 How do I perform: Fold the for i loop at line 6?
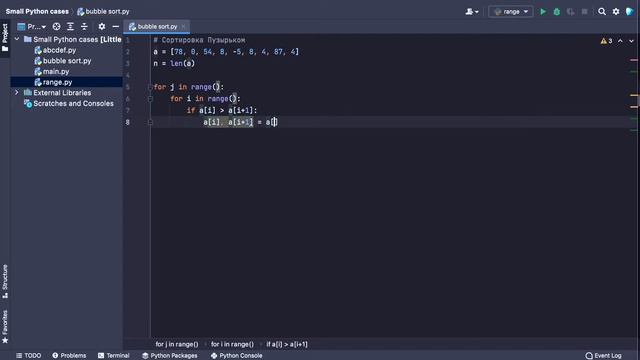pos(150,99)
